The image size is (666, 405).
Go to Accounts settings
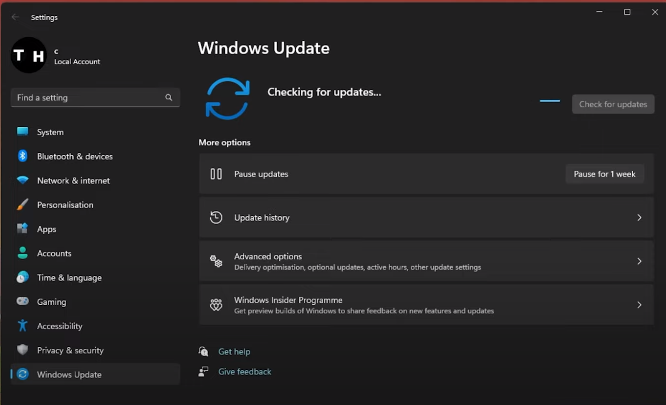pos(95,253)
